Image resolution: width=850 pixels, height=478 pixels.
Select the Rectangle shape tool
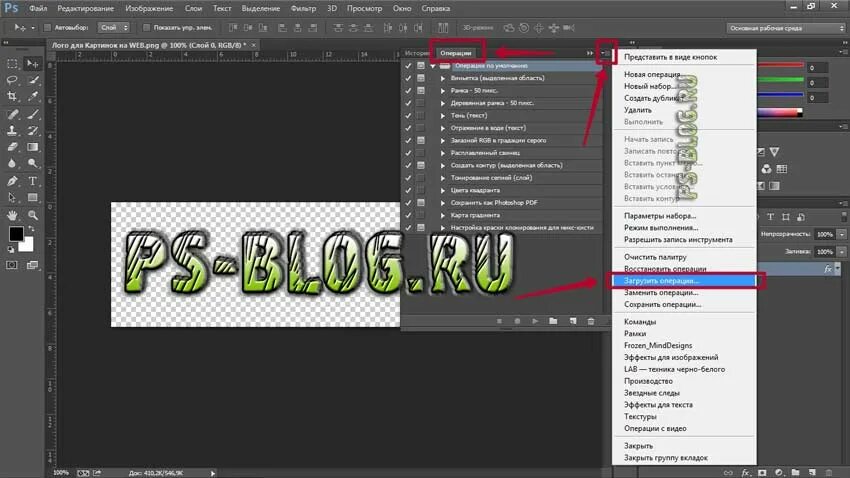click(33, 197)
